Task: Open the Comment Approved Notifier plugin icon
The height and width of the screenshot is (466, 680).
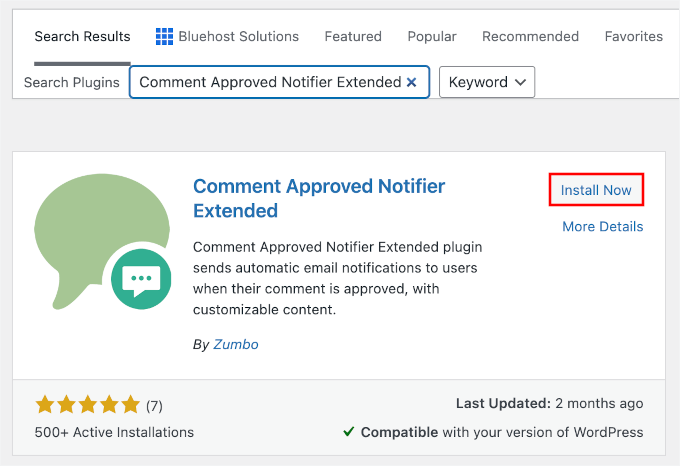Action: pyautogui.click(x=103, y=241)
